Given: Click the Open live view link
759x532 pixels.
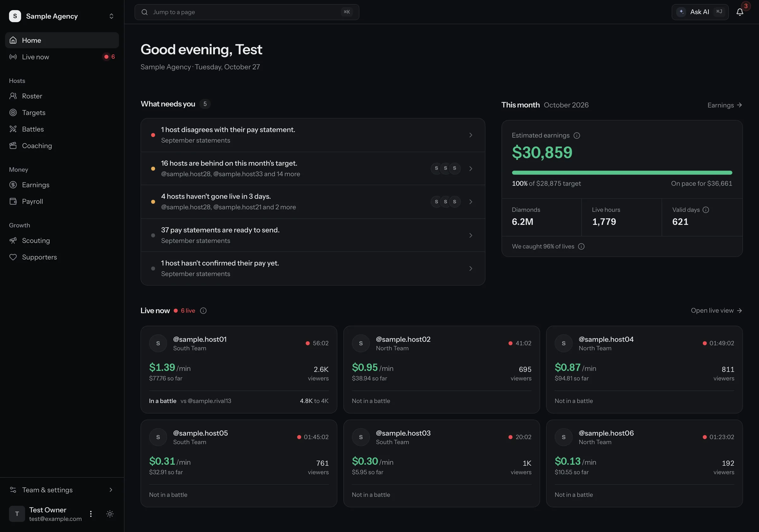Looking at the screenshot, I should (x=716, y=311).
